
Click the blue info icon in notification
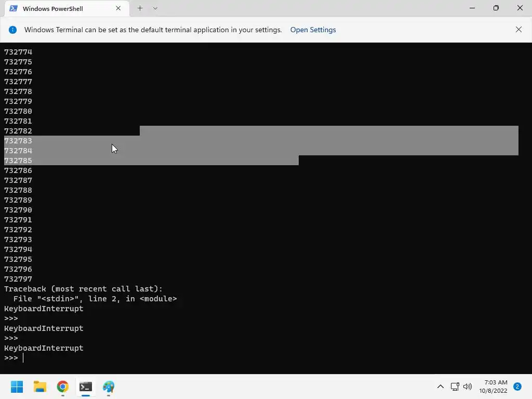click(x=12, y=30)
